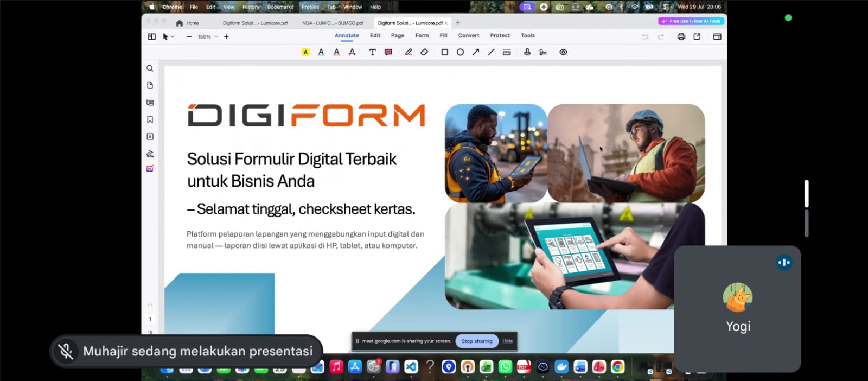Undo the last action
868x381 pixels.
(x=645, y=36)
